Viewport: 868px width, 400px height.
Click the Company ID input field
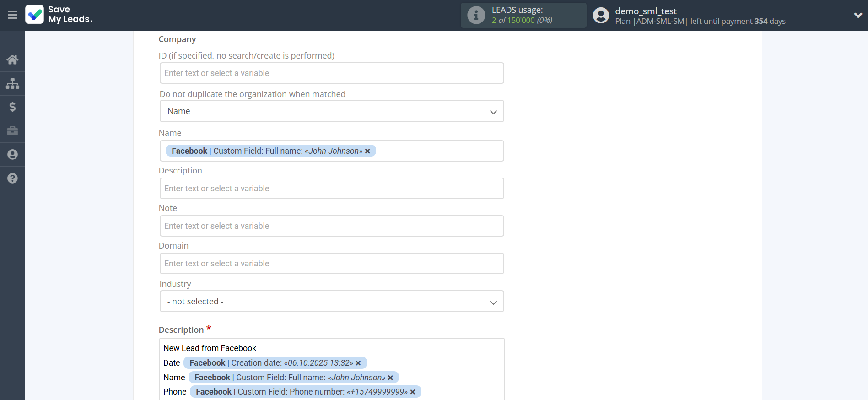tap(332, 73)
